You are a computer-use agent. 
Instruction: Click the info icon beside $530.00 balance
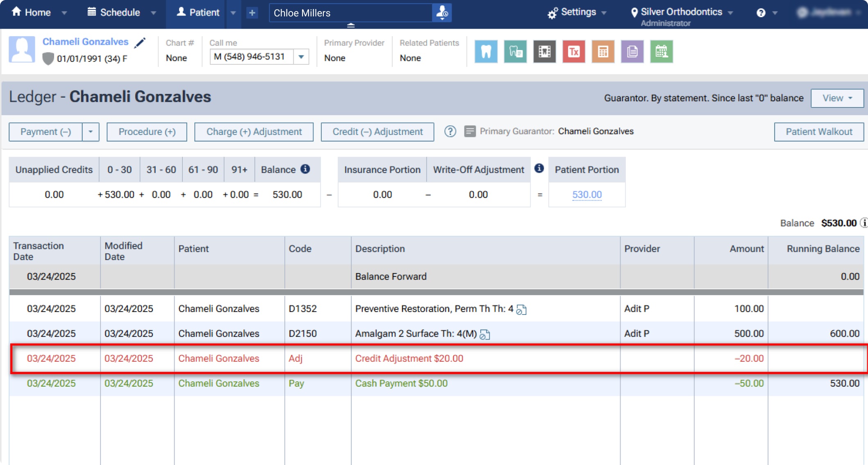pyautogui.click(x=863, y=223)
